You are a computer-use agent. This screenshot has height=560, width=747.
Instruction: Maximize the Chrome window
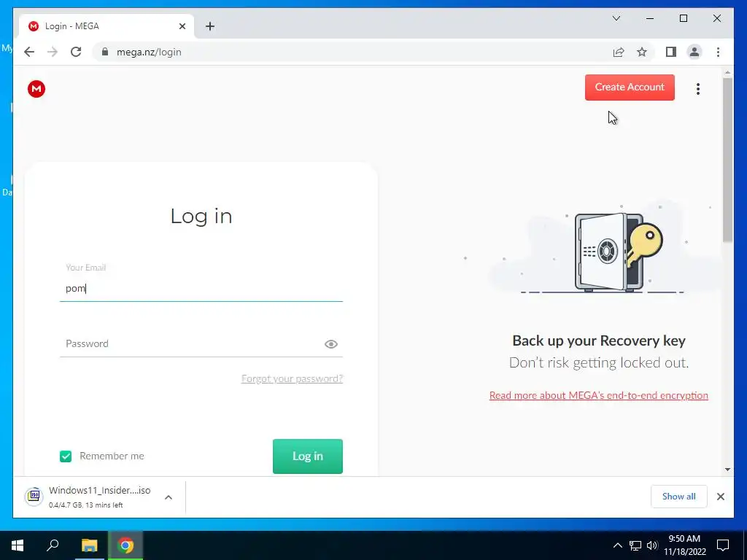(x=683, y=18)
